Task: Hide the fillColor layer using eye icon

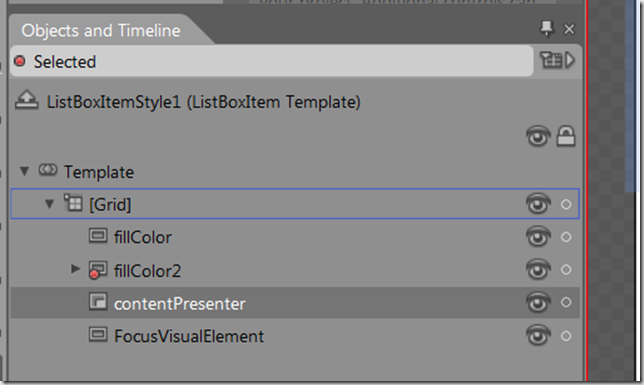Action: [x=538, y=237]
